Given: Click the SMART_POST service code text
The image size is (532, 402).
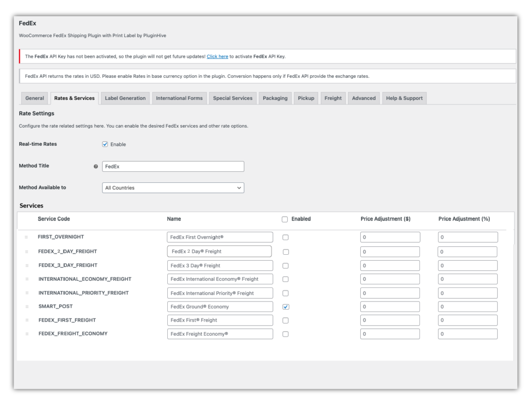Looking at the screenshot, I should [x=56, y=307].
